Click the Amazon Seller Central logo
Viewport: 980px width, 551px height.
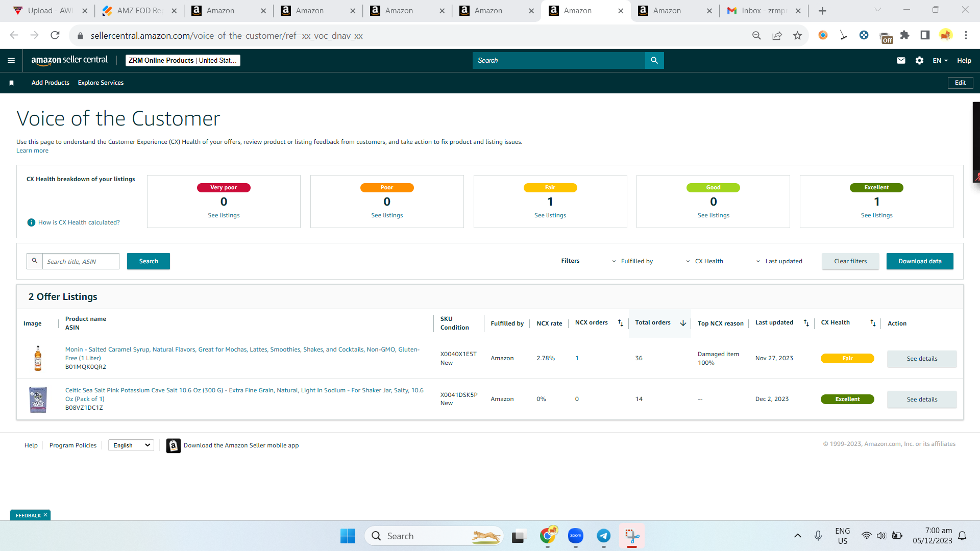click(69, 60)
